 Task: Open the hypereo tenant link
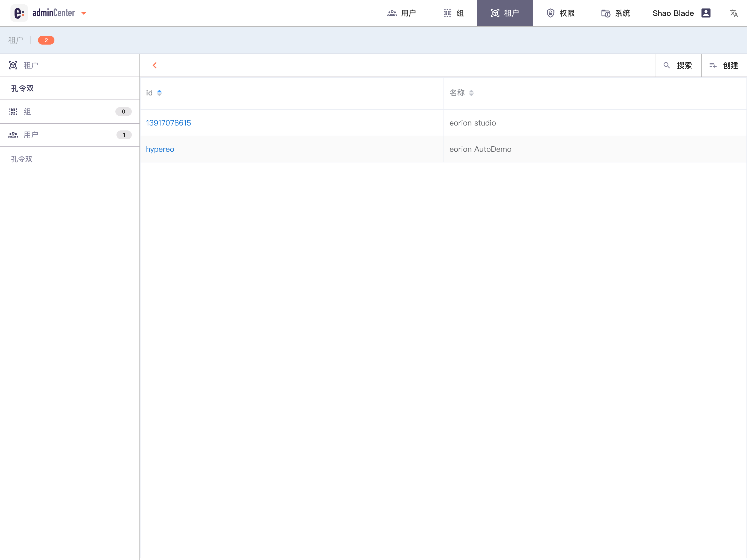point(160,149)
